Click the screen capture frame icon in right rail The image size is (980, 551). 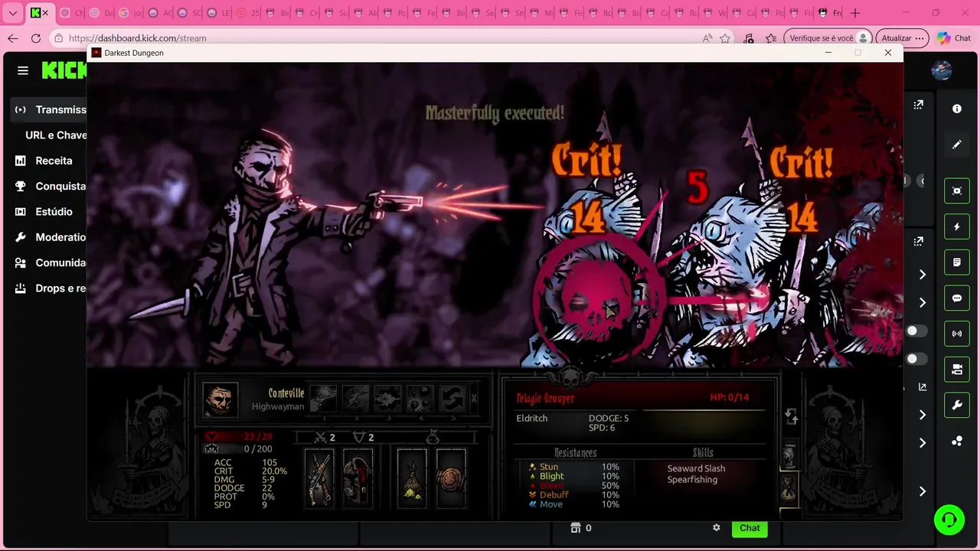click(957, 191)
